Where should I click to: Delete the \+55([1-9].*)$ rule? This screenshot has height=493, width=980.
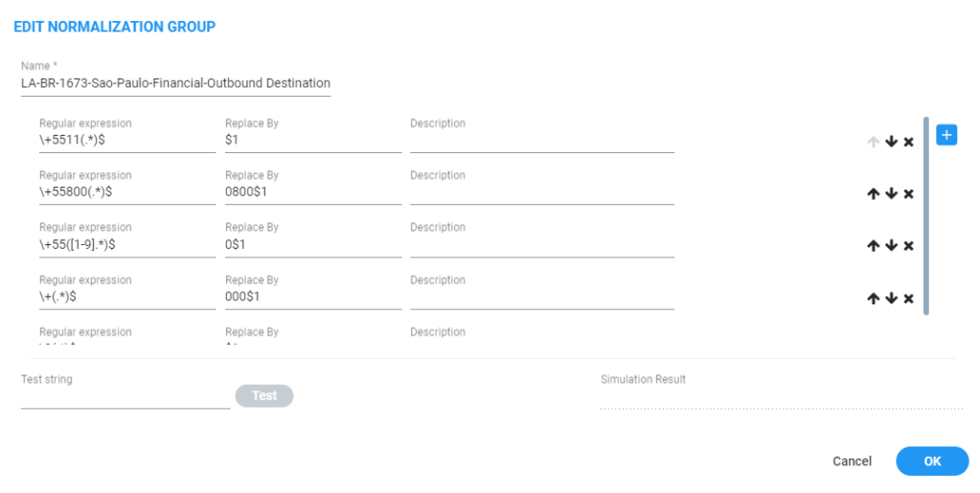tap(908, 246)
